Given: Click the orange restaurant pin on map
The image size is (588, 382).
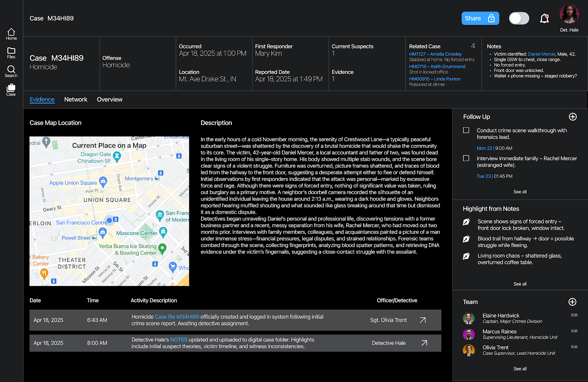Looking at the screenshot, I should point(44,274).
